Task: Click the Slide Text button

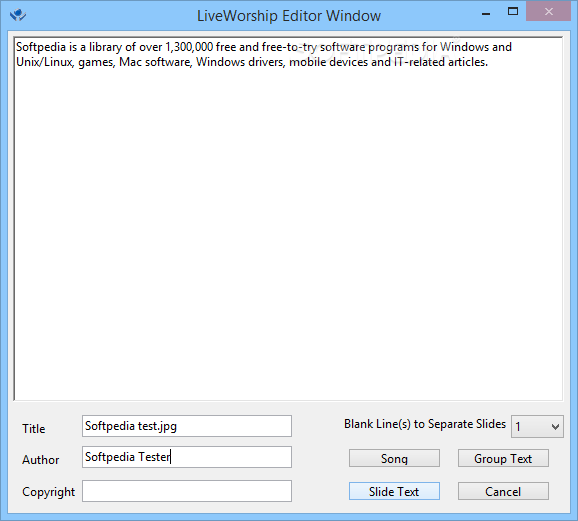Action: (394, 492)
